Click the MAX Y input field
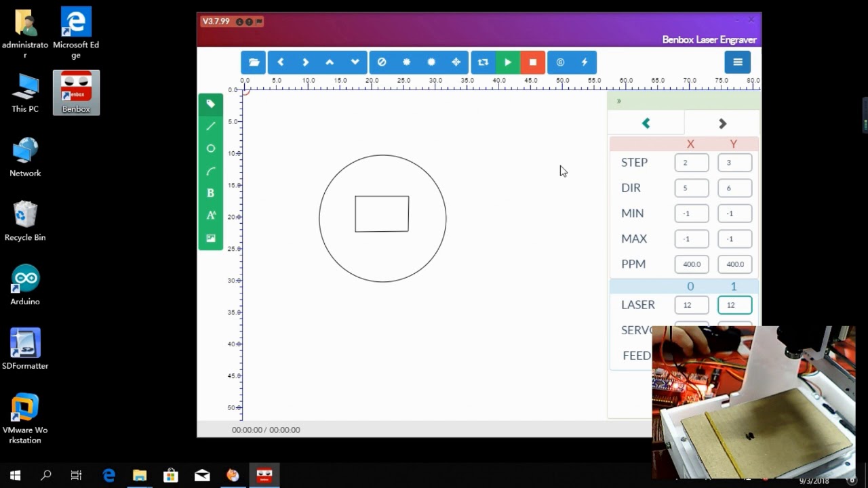868x488 pixels. point(735,239)
